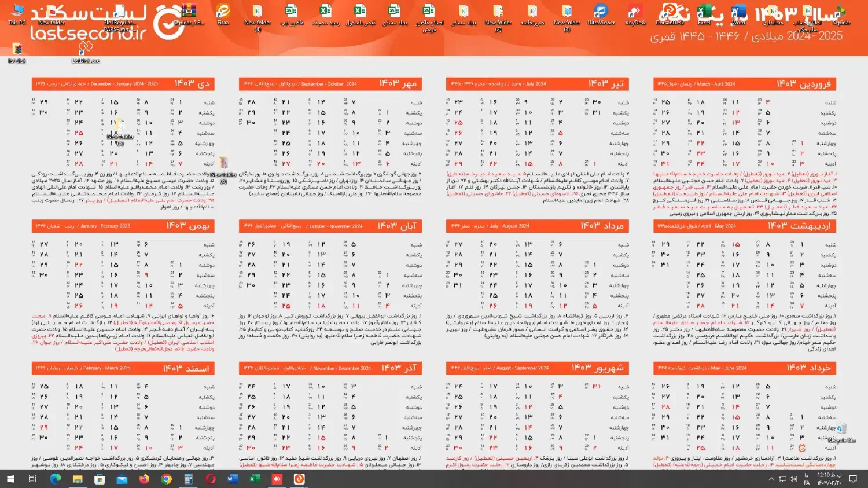Select the UltraViewer desktop shortcut
Screen dimensions: 868x488
point(601,14)
